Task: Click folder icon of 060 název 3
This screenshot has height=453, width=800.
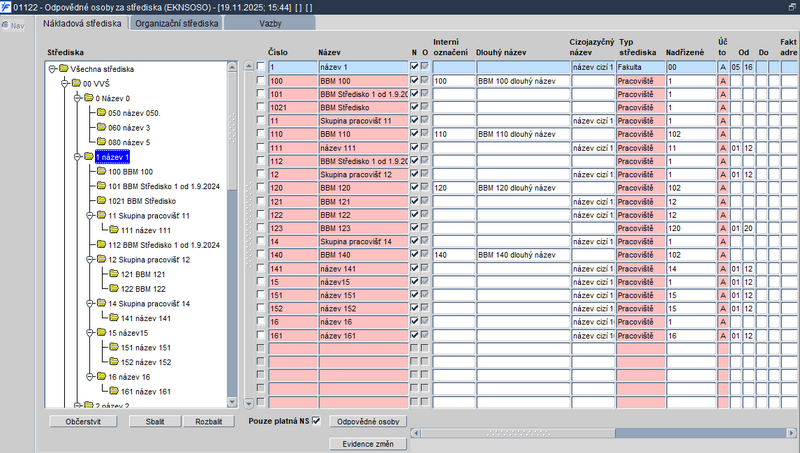Action: [x=101, y=127]
